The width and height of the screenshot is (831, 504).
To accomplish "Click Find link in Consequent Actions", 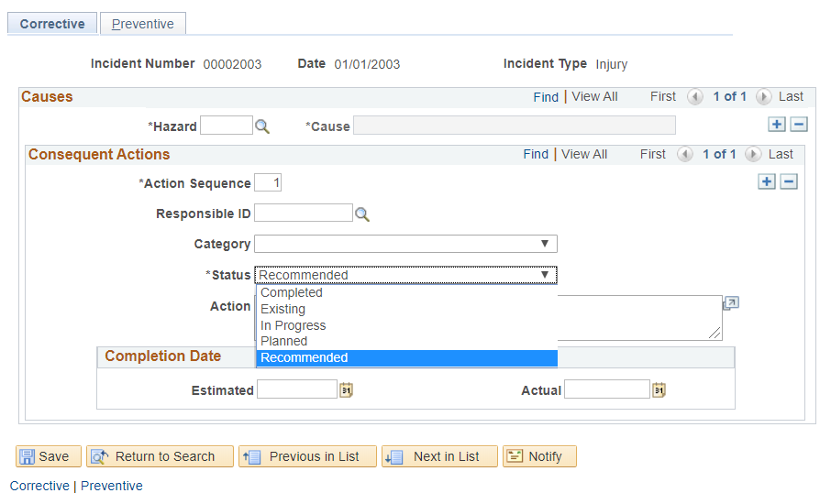I will [x=536, y=154].
